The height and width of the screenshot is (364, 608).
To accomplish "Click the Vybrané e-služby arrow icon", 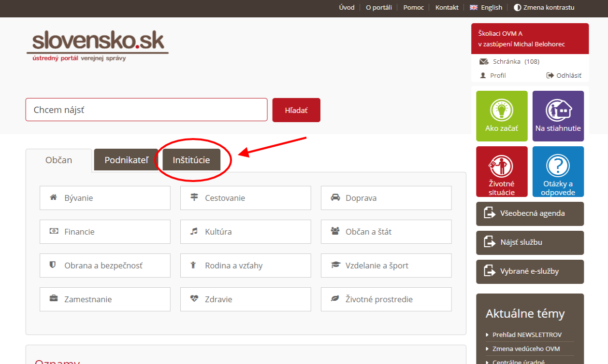I will [490, 271].
